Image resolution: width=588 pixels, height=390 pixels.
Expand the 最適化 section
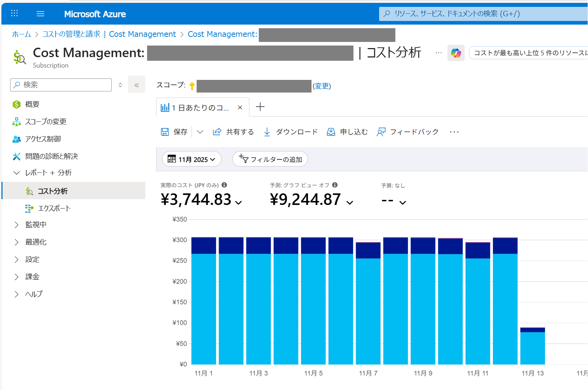click(x=16, y=242)
